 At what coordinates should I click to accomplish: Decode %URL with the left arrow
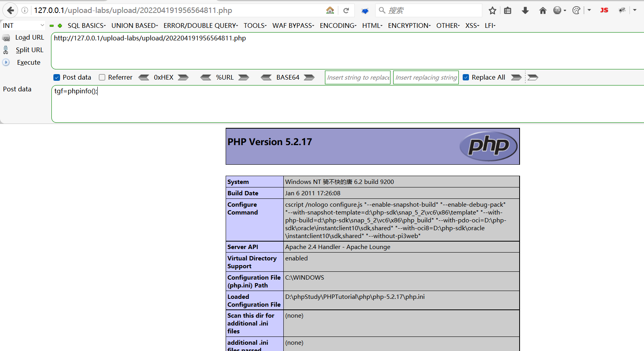coord(206,77)
